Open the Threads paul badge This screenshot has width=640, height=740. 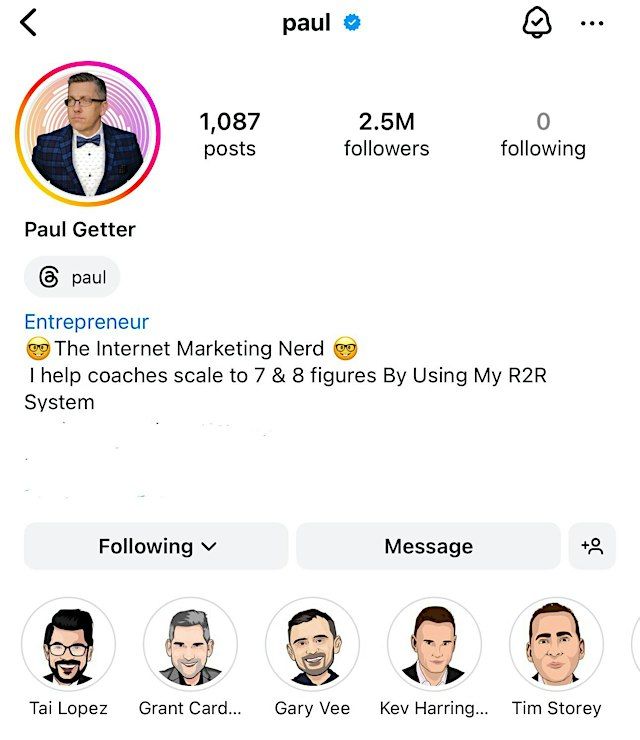[x=72, y=277]
